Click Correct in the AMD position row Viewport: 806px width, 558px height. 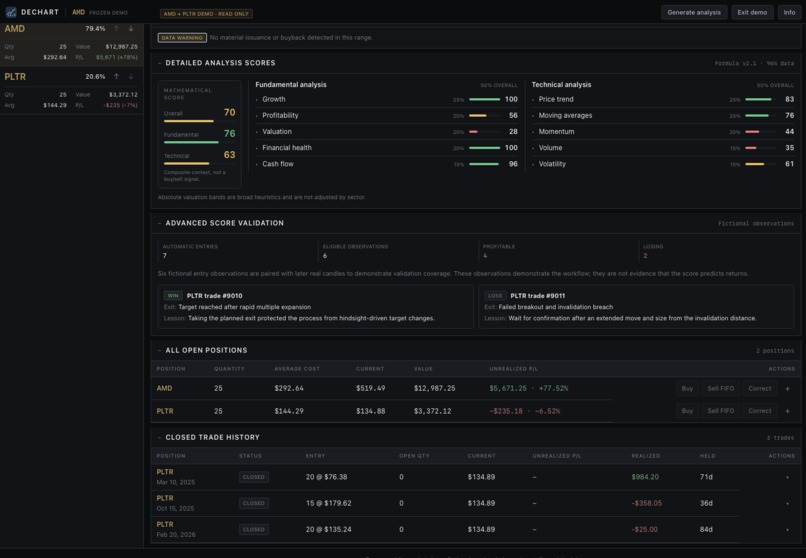760,388
